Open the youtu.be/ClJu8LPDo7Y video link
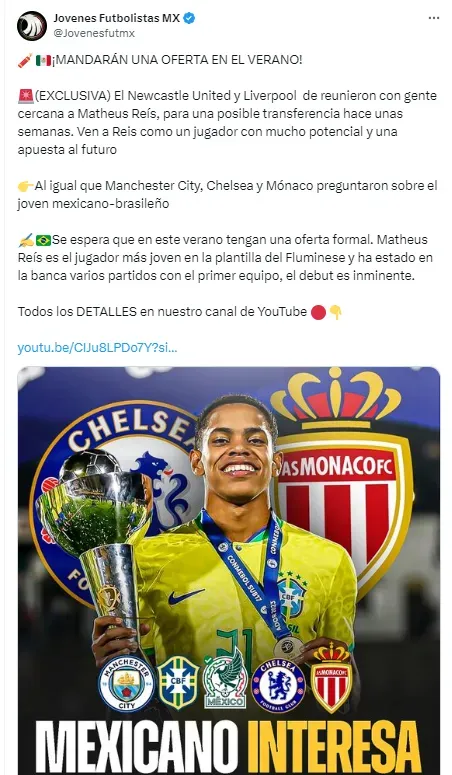 point(97,348)
